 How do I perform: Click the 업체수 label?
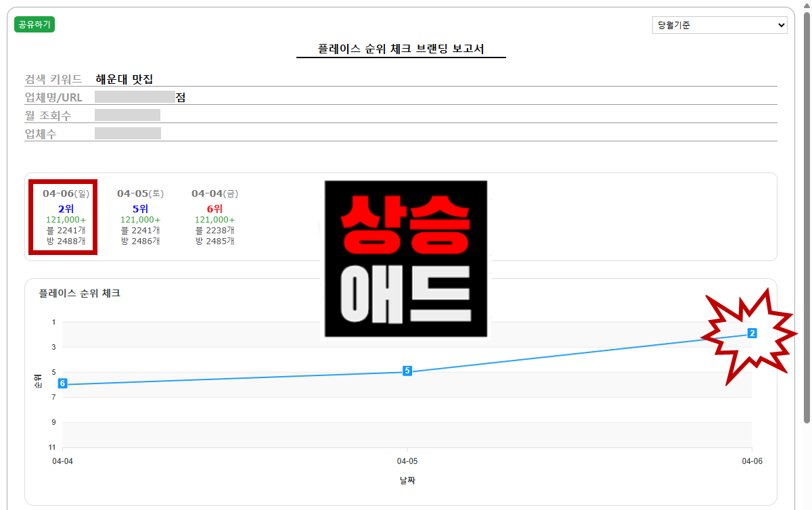point(41,134)
